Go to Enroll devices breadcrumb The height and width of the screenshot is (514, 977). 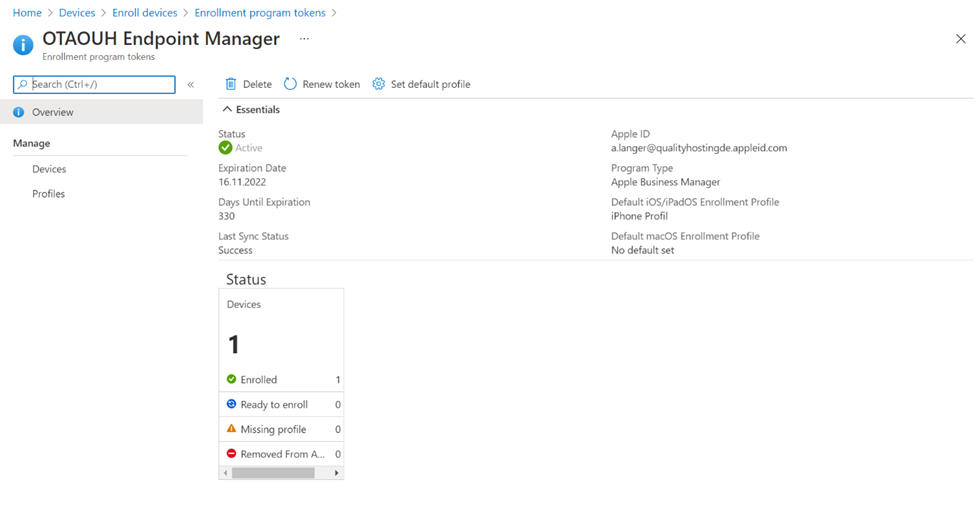[145, 12]
